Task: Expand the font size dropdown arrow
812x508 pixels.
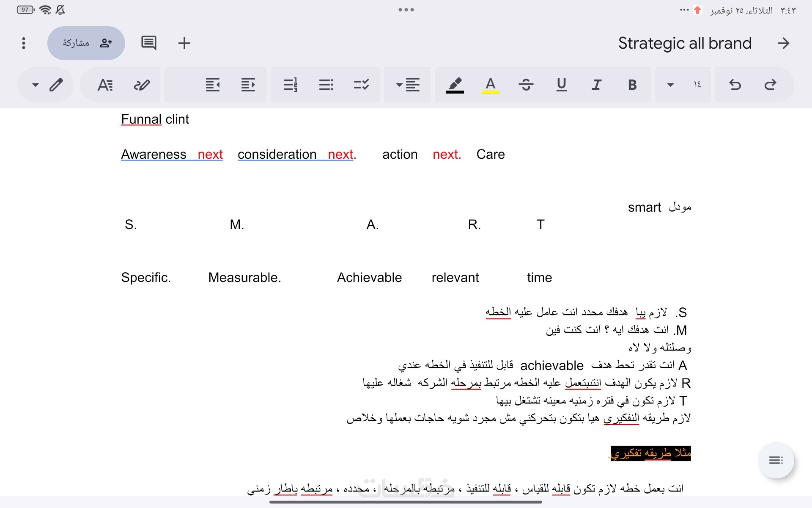Action: (670, 85)
